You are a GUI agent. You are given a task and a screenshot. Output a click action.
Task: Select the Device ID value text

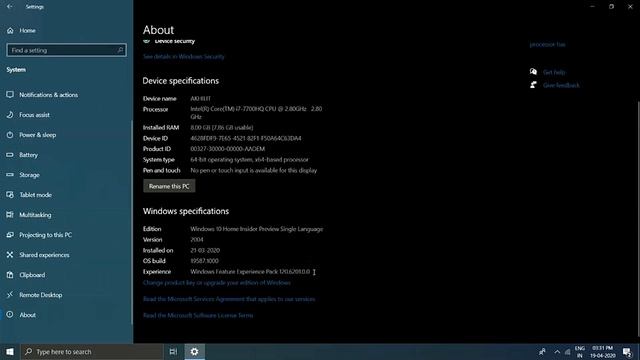tap(246, 138)
